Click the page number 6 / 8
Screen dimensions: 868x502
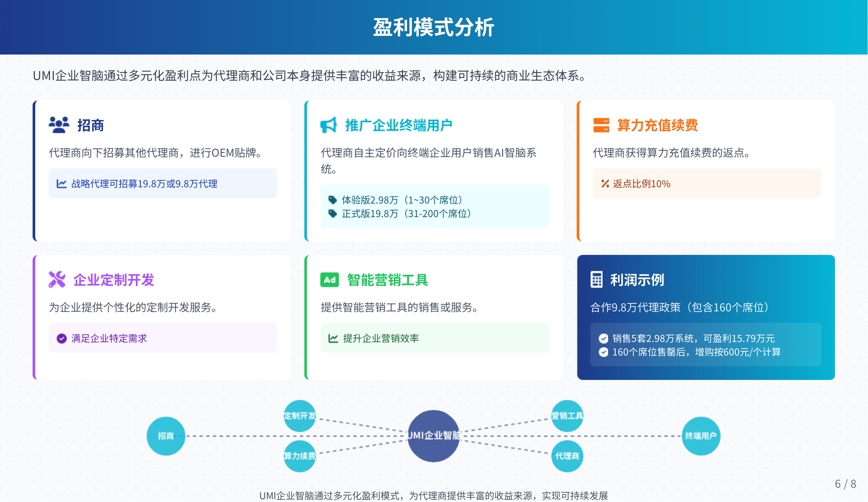[x=845, y=484]
